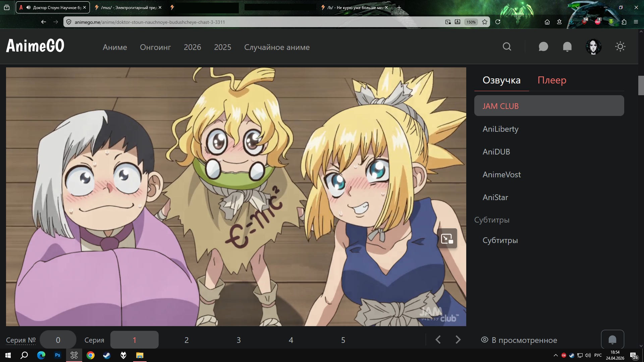
Task: Open the taskbar volume control
Action: point(588,355)
